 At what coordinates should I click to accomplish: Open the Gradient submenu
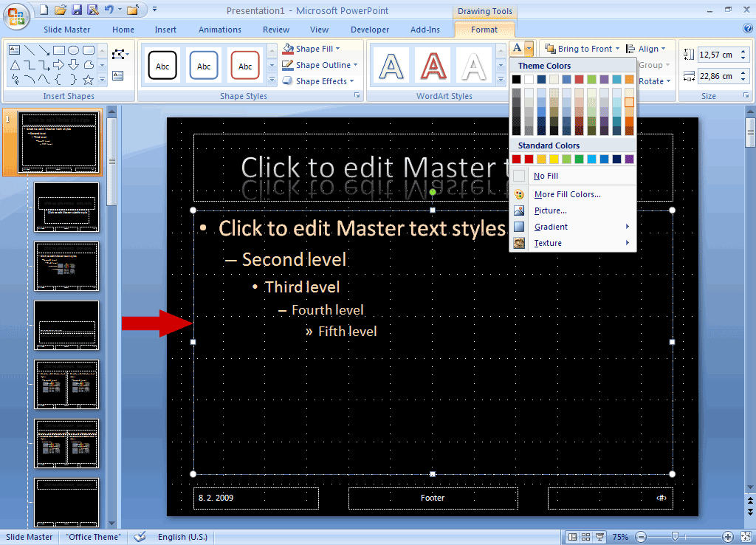[x=573, y=227]
